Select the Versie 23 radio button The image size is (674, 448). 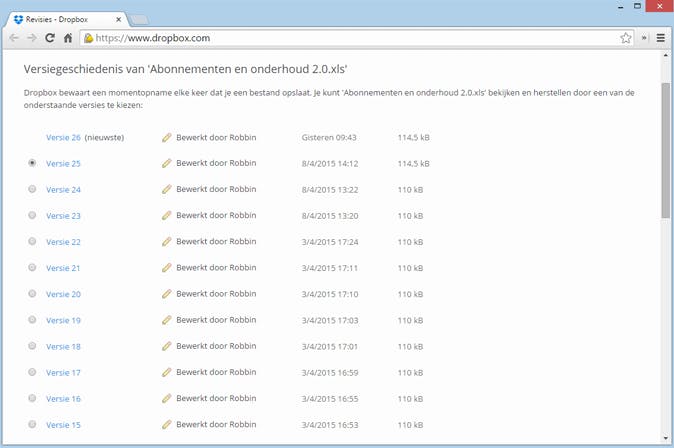(x=32, y=215)
